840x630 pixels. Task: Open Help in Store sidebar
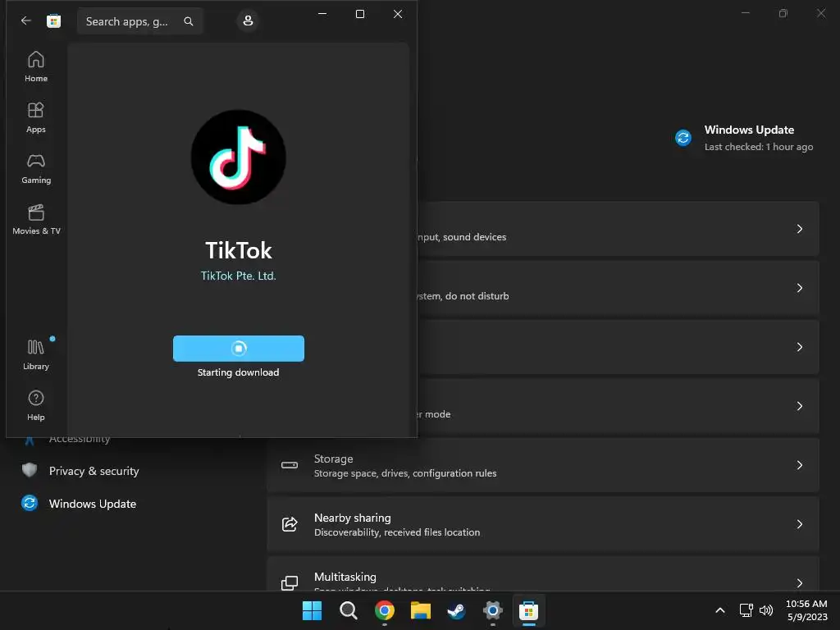click(x=36, y=405)
